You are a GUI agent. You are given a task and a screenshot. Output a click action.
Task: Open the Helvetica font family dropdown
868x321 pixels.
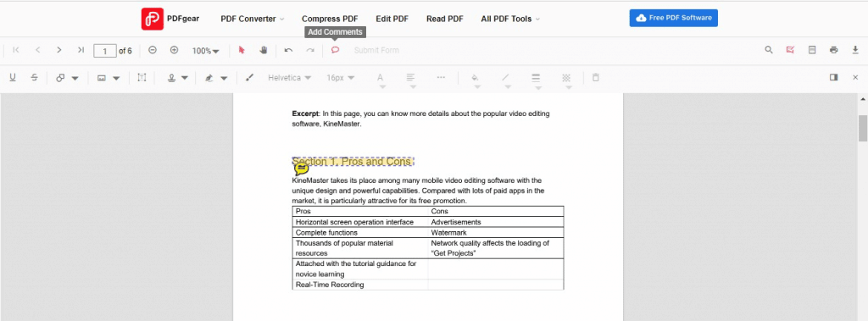point(290,78)
